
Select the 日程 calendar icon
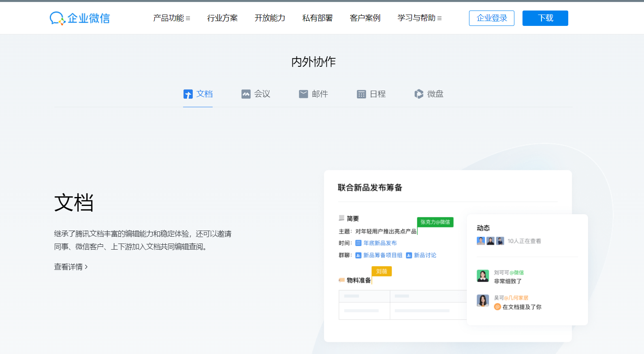(x=361, y=94)
